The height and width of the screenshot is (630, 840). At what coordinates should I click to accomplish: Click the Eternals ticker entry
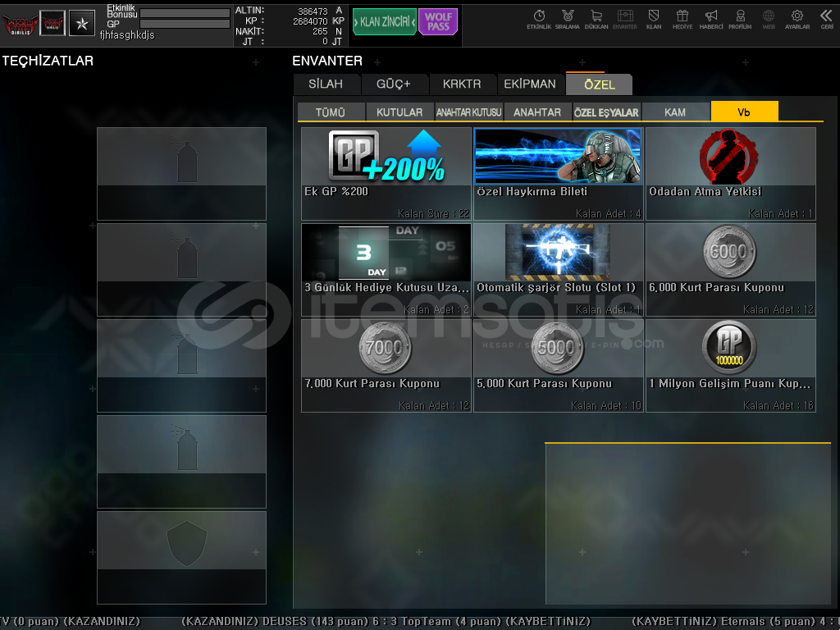pos(735,621)
